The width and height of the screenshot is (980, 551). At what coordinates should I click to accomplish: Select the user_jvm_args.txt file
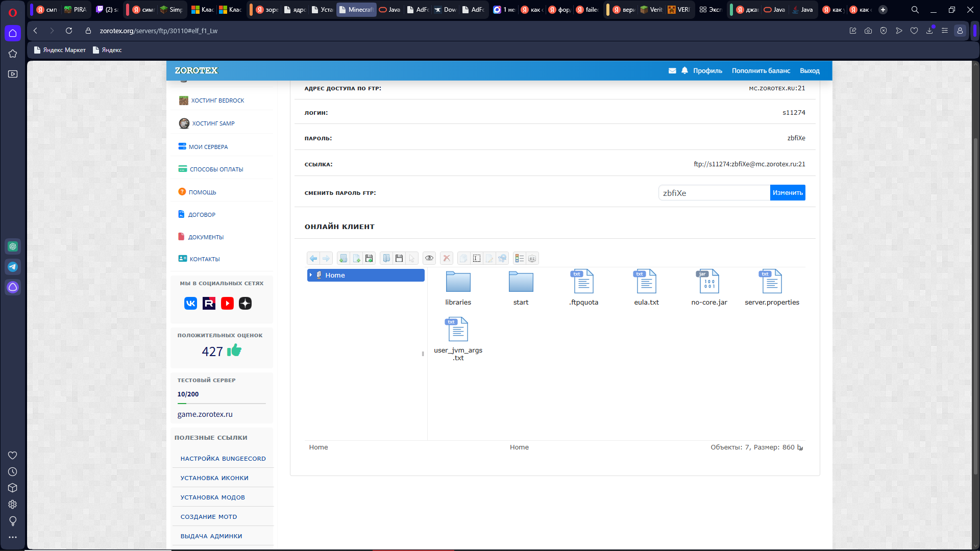point(458,339)
